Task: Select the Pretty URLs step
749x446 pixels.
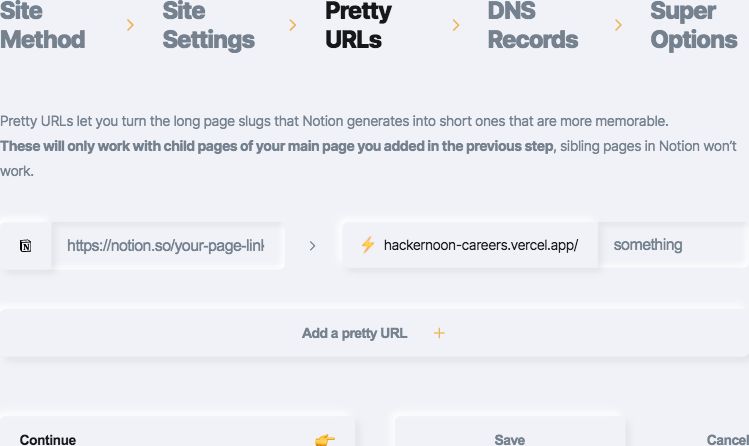Action: coord(358,25)
